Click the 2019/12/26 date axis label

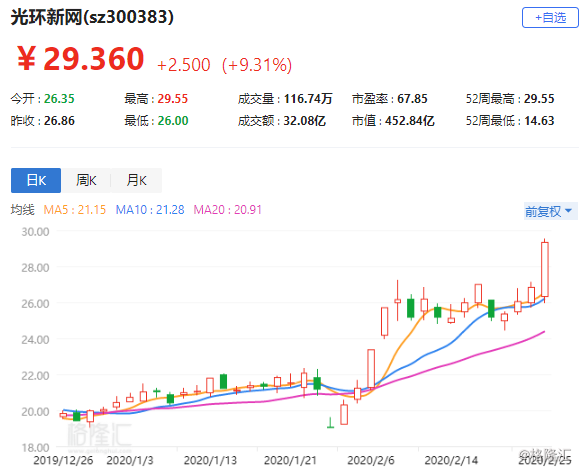click(x=63, y=461)
